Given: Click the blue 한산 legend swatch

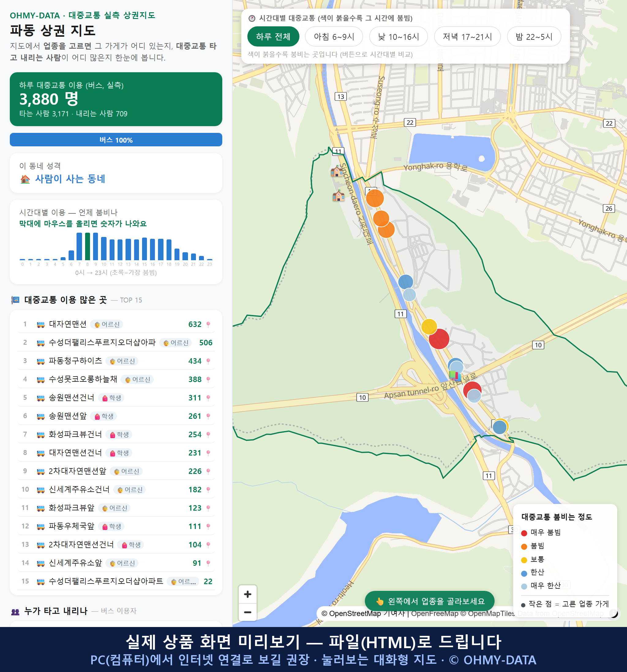Looking at the screenshot, I should click(x=524, y=573).
